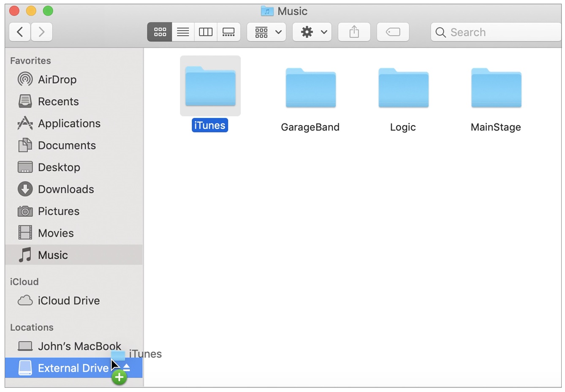
Task: Click the Edit Tags toolbar button
Action: (393, 32)
